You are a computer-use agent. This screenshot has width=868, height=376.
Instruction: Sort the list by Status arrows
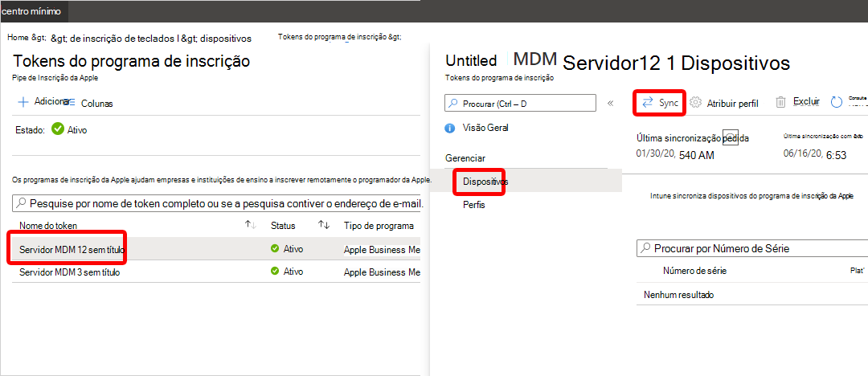click(x=325, y=226)
